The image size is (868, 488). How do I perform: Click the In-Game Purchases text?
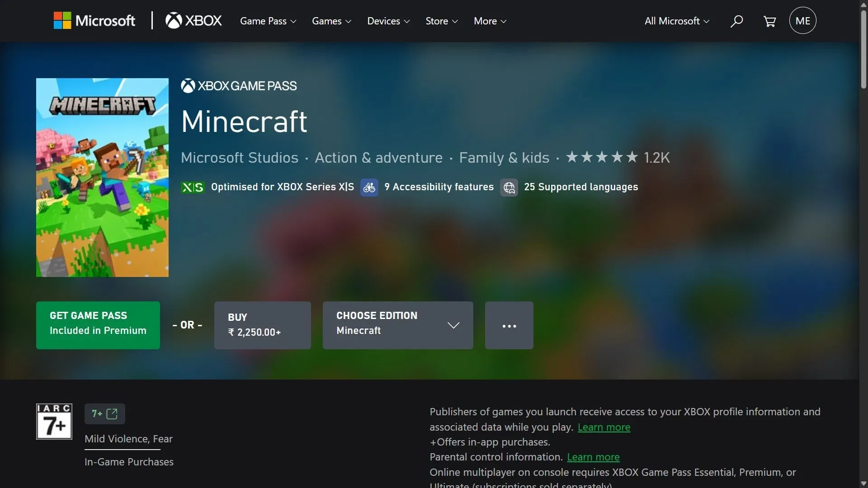click(129, 462)
